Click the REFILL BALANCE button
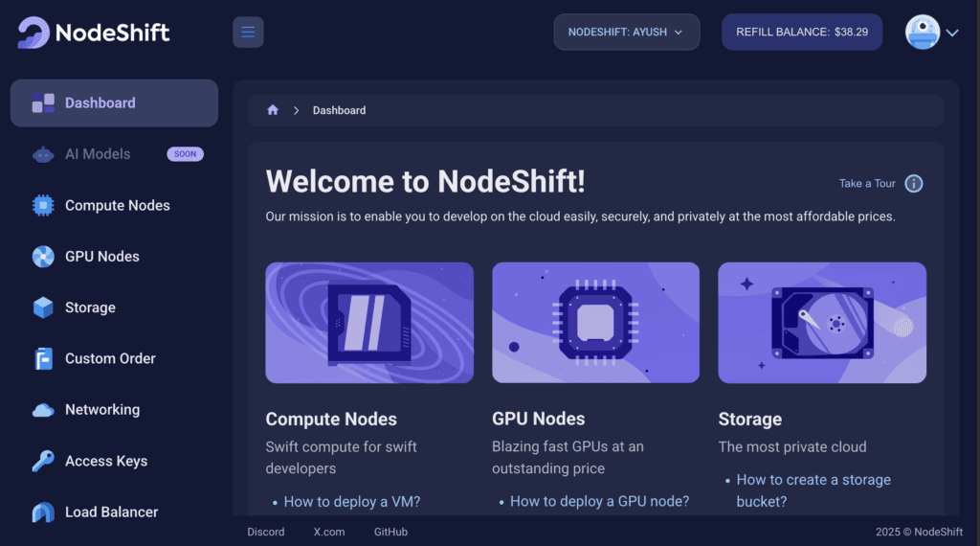The image size is (980, 546). point(802,32)
